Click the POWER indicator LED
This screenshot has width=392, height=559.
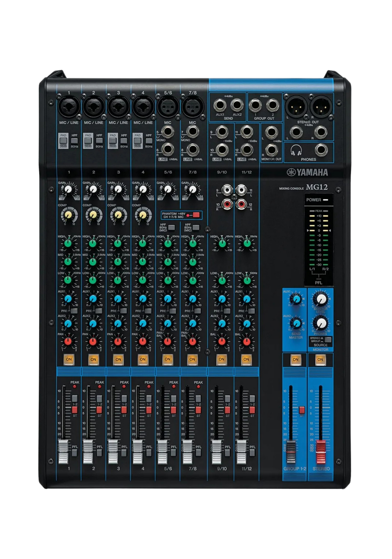click(x=326, y=199)
